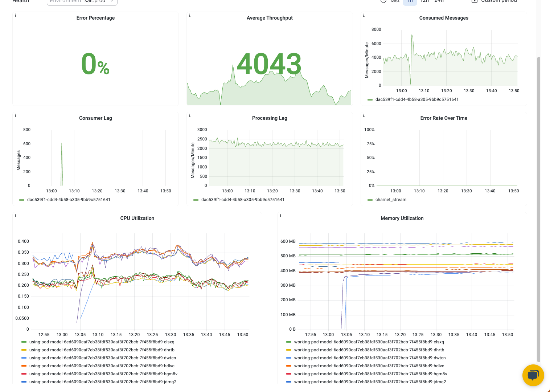The height and width of the screenshot is (392, 550).
Task: Click the info icon on Error Rate Over Time panel
Action: [364, 115]
